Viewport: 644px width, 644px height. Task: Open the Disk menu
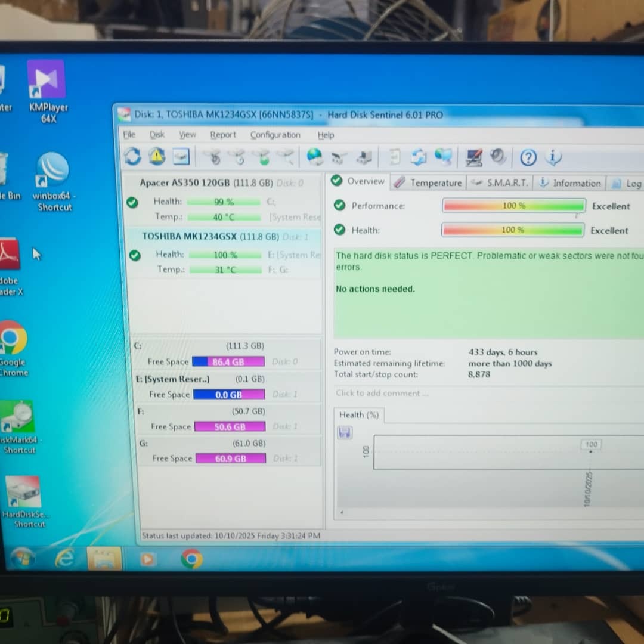[x=157, y=135]
